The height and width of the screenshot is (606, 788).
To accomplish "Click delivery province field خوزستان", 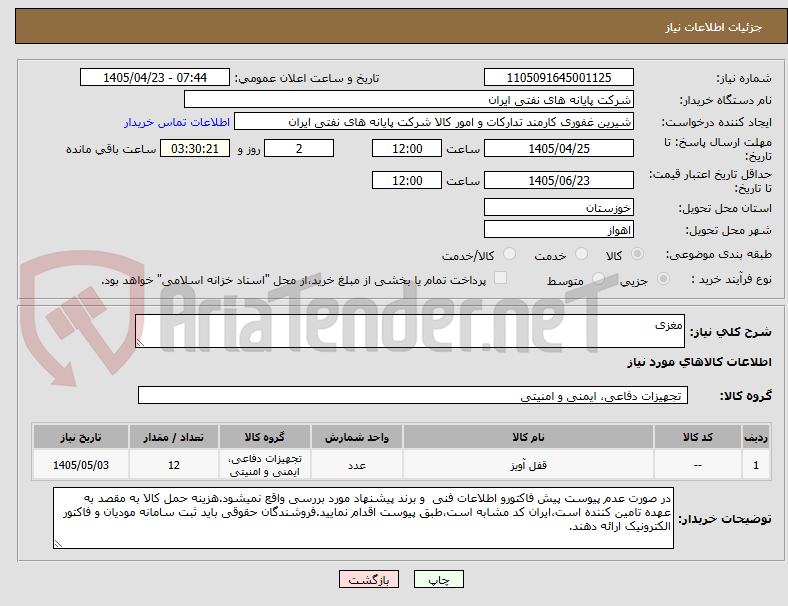I will (558, 208).
